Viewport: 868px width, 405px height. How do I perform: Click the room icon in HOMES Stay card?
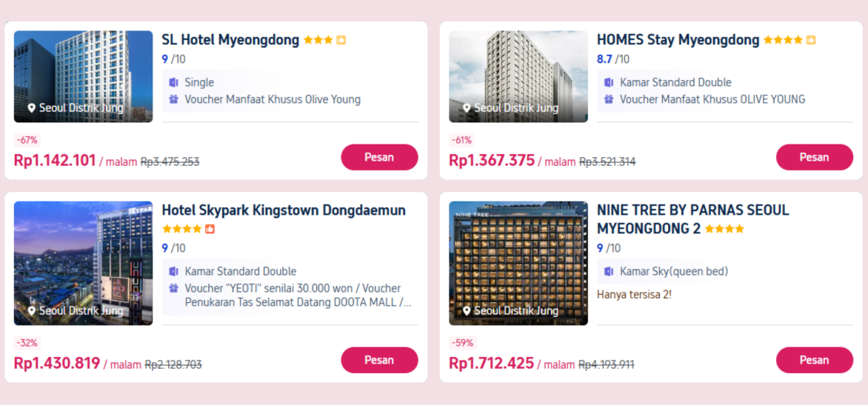[609, 82]
